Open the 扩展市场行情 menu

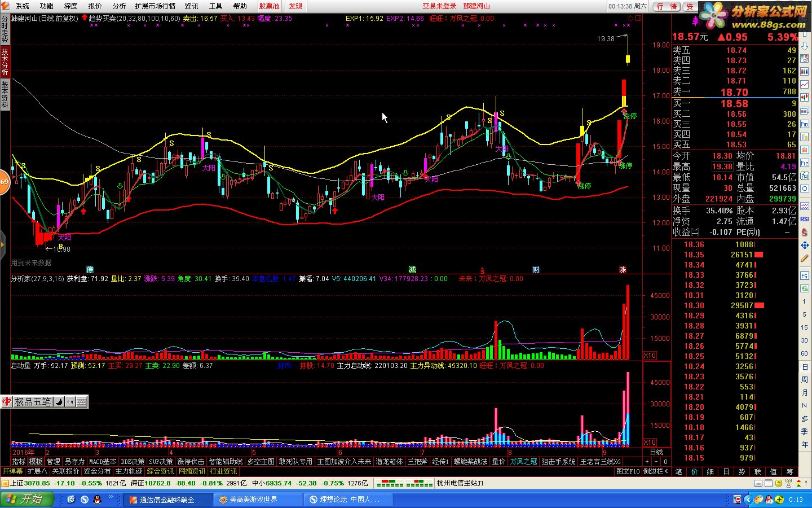155,6
